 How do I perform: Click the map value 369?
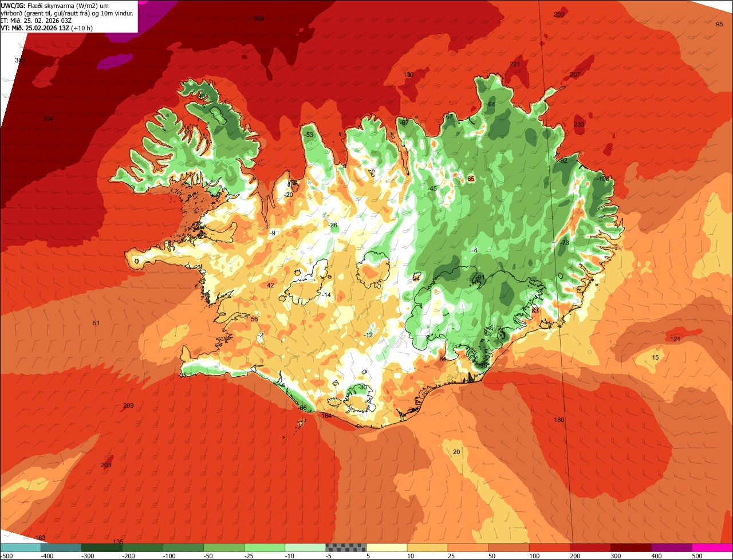tap(258, 18)
